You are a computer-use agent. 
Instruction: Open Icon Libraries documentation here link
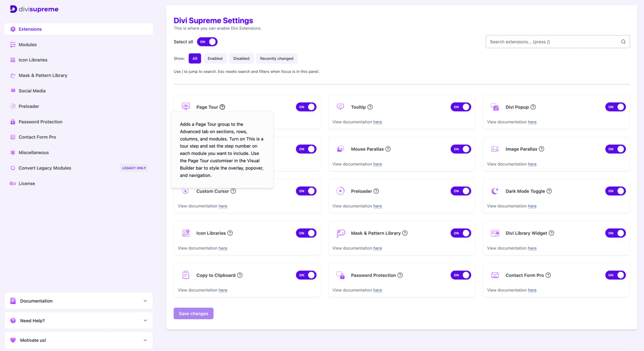pyautogui.click(x=223, y=248)
